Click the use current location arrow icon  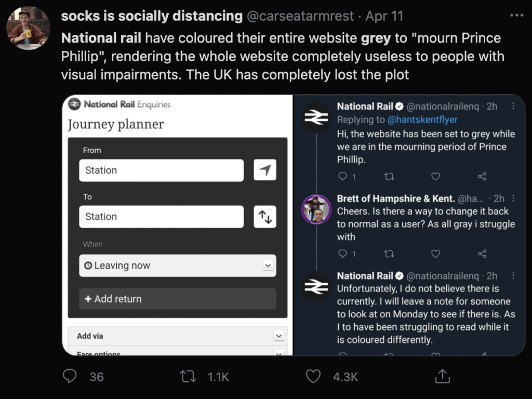tap(265, 170)
